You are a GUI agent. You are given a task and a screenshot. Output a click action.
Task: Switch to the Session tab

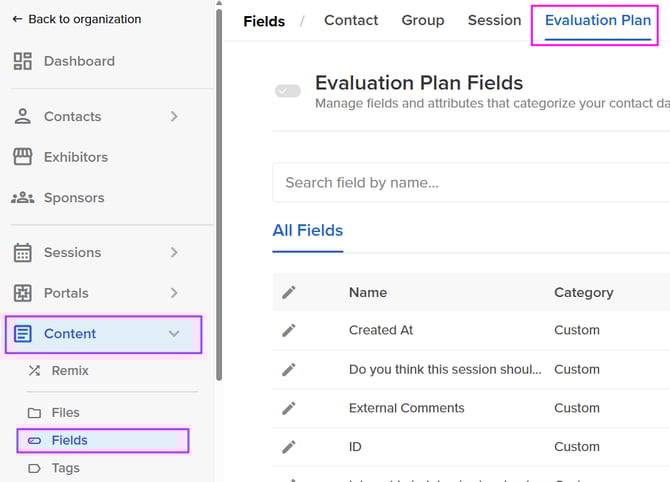pos(494,20)
